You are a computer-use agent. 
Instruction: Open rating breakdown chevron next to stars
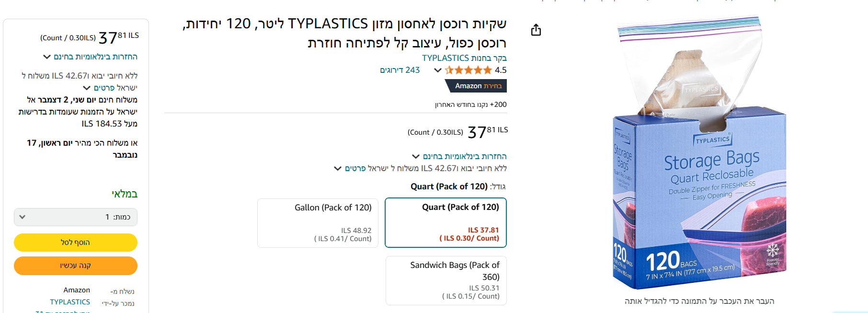[437, 70]
